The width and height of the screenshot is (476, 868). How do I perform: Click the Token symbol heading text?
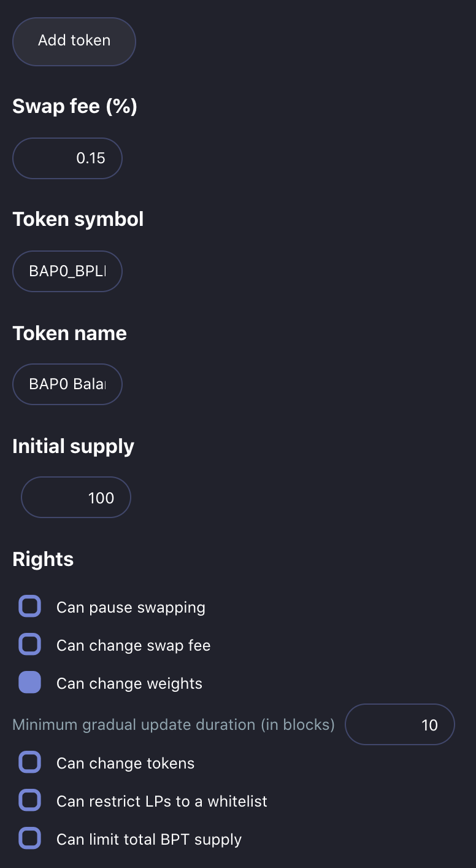pyautogui.click(x=78, y=219)
